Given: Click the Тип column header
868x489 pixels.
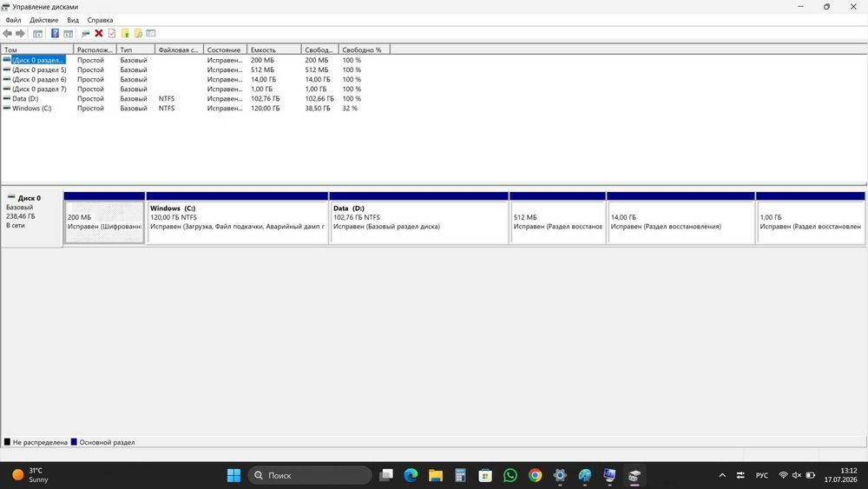Looking at the screenshot, I should [135, 50].
